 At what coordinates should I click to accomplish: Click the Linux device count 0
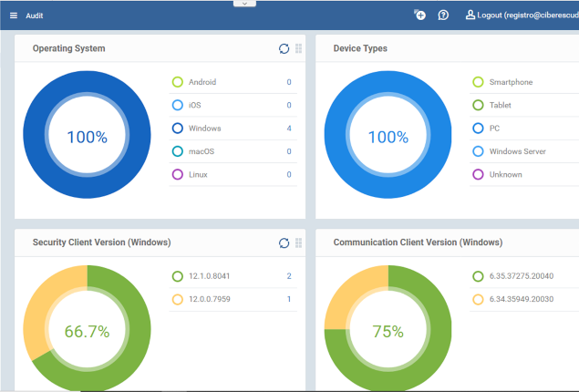tap(289, 175)
